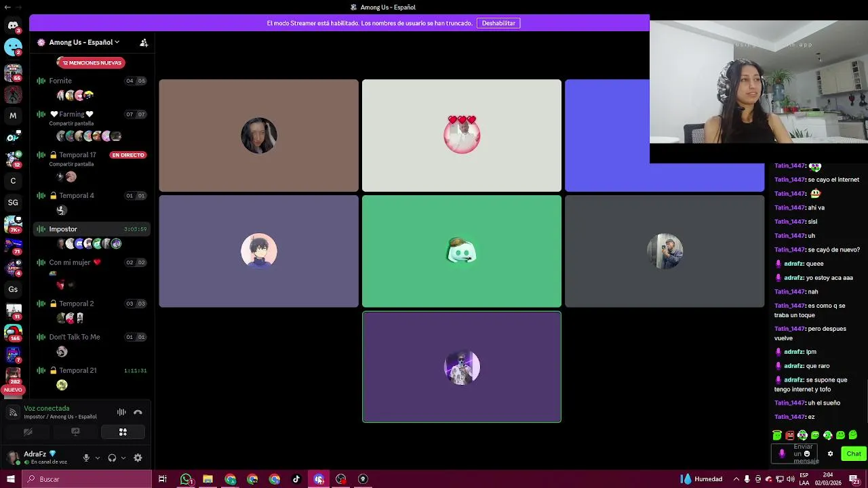Select the purple highlighted speaking participant tile
Viewport: 868px width, 488px height.
462,367
